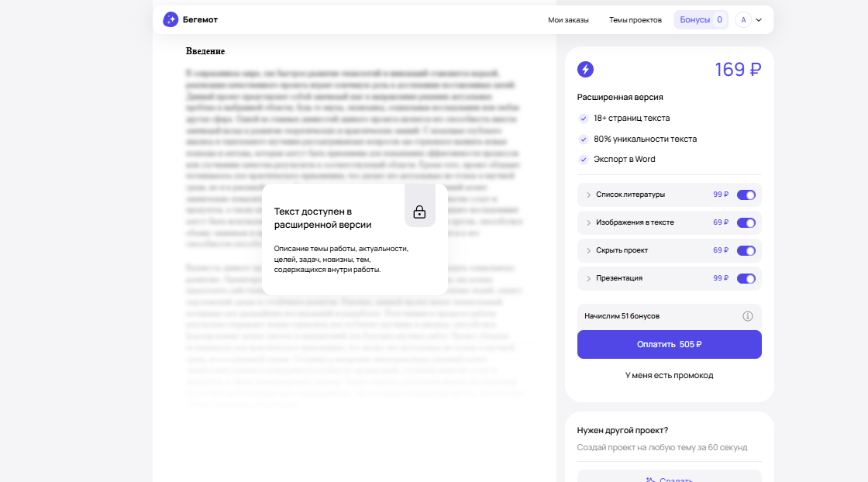Click "У меня есть промокод" link

669,375
